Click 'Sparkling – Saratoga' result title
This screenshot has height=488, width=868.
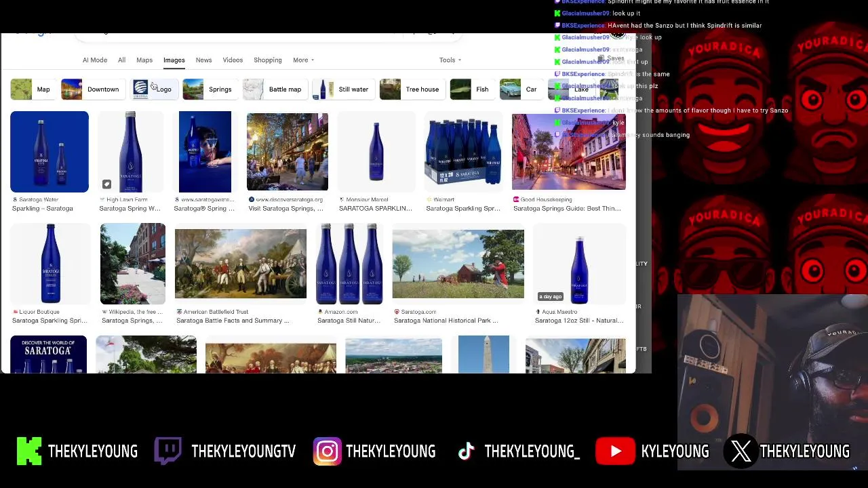[42, 209]
